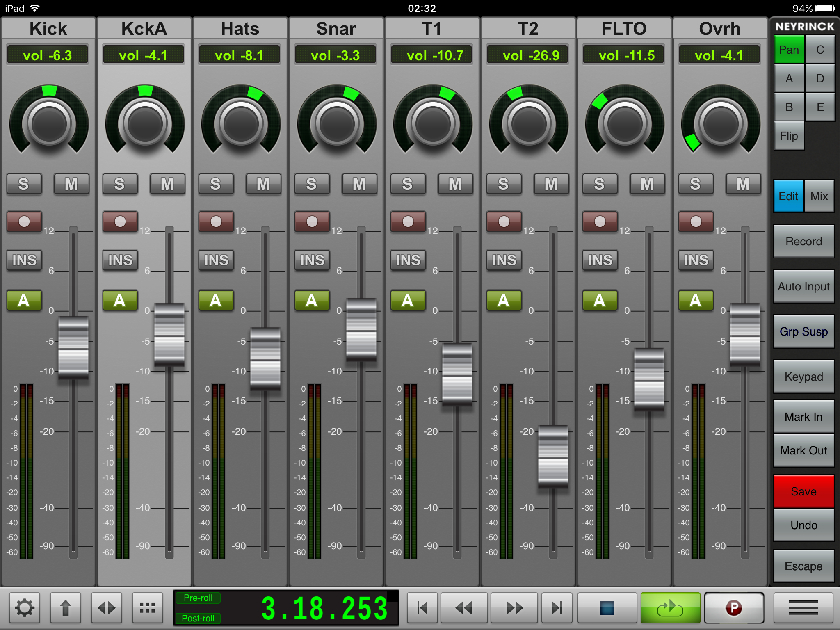Toggle the green loop playback button
Viewport: 840px width, 630px height.
tap(670, 608)
